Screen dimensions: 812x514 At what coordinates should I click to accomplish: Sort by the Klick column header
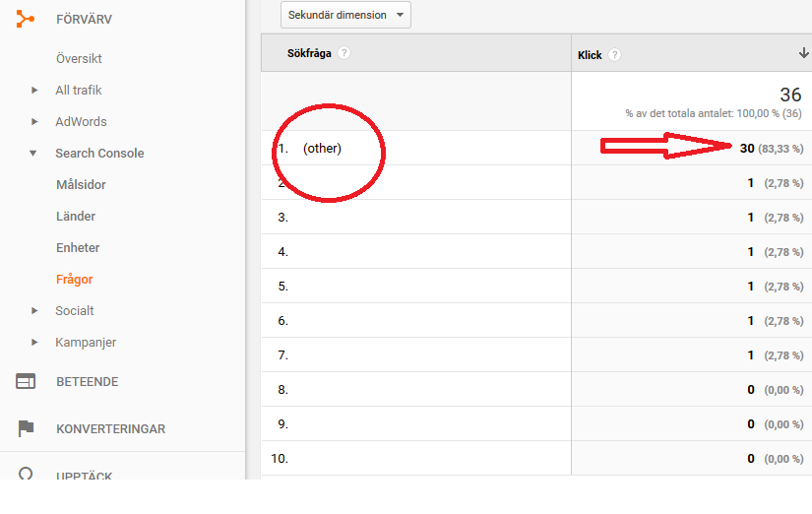[590, 55]
